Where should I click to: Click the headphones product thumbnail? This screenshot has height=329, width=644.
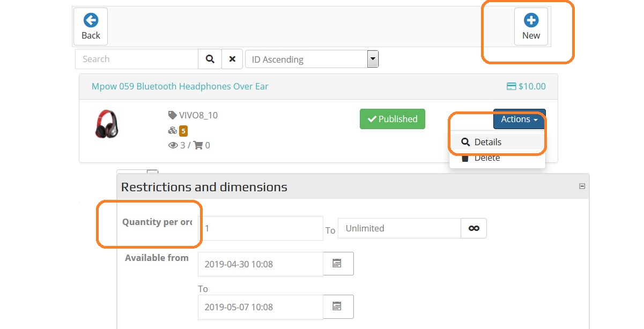pos(107,124)
